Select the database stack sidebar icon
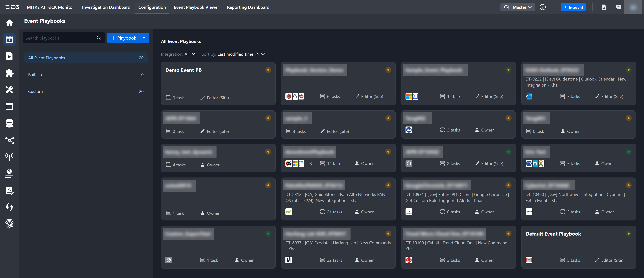The height and width of the screenshot is (278, 644). (9, 123)
